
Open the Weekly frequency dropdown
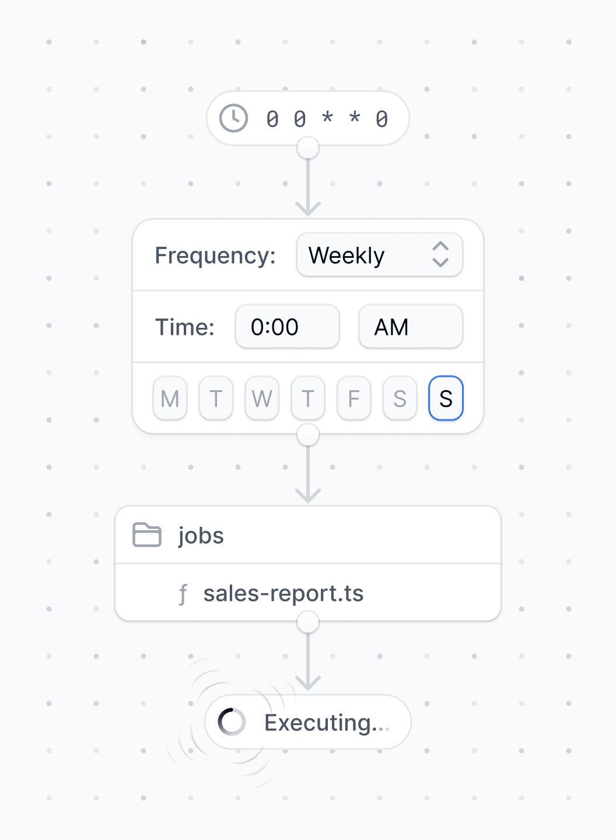click(x=380, y=255)
